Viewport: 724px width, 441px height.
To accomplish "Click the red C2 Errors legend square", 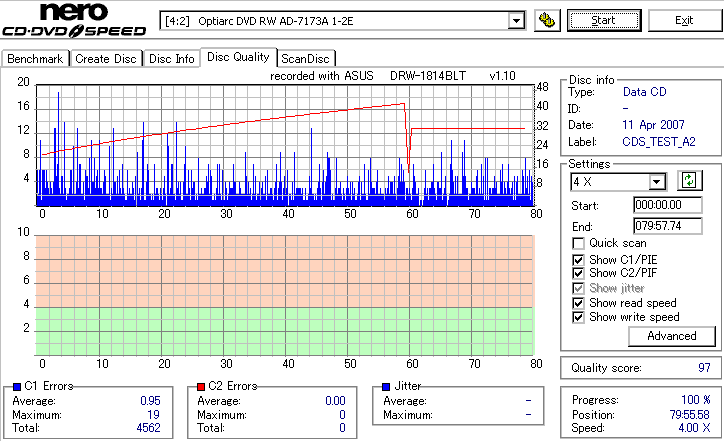I will pyautogui.click(x=201, y=387).
